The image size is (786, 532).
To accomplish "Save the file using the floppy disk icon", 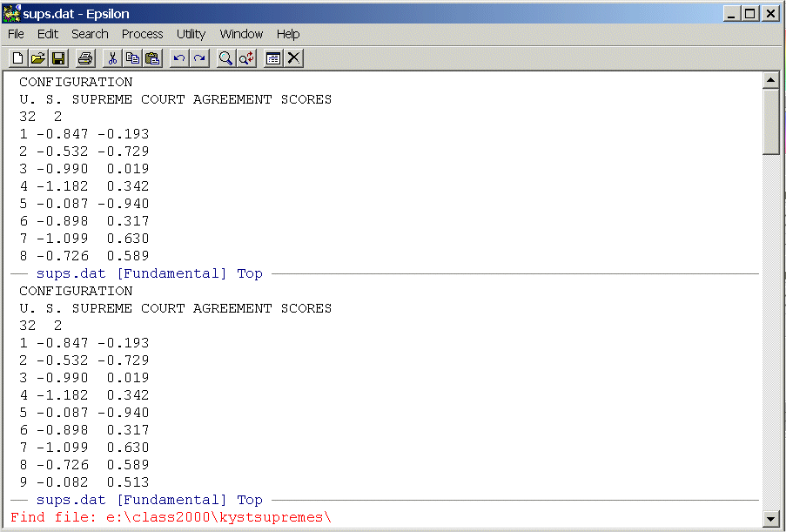I will (58, 58).
